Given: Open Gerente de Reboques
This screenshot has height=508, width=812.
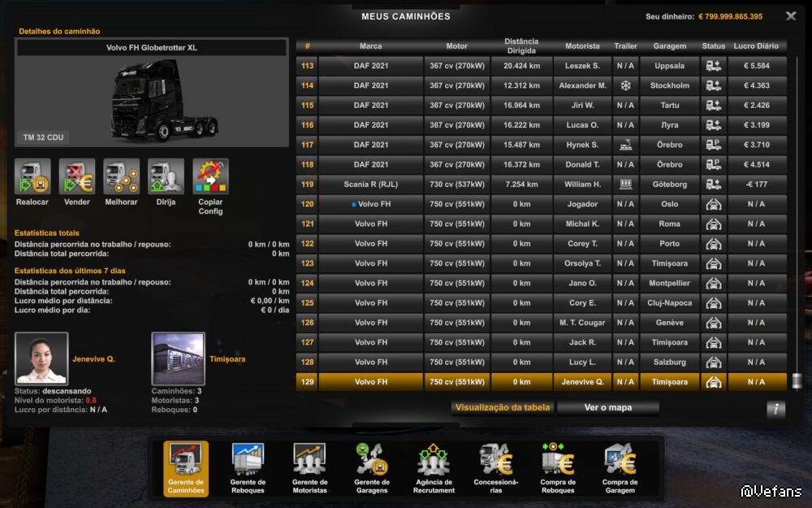Looking at the screenshot, I should (x=248, y=469).
